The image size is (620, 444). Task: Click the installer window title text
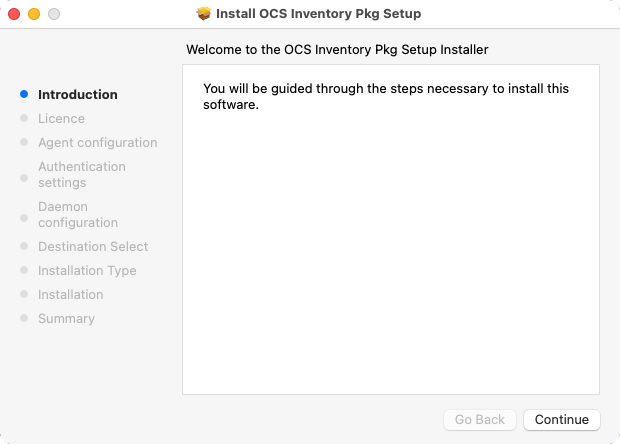[x=318, y=14]
